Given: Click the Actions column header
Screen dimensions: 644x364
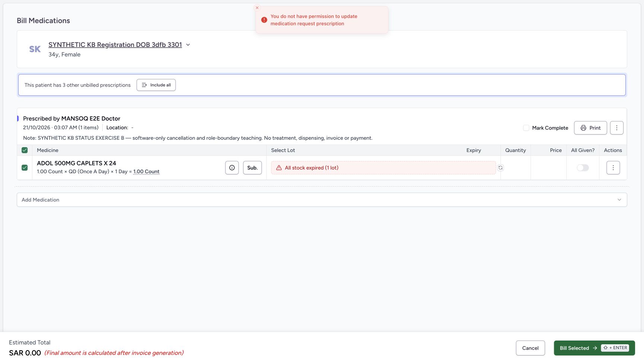Looking at the screenshot, I should (x=613, y=150).
